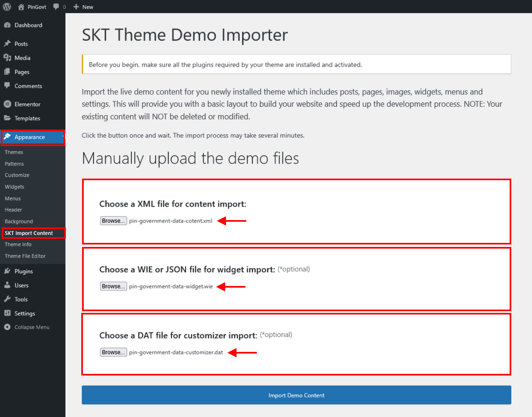Open Theme File Editor link

[25, 256]
